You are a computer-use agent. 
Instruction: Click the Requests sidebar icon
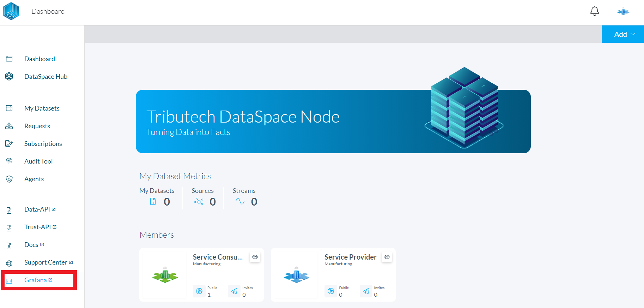coord(9,126)
